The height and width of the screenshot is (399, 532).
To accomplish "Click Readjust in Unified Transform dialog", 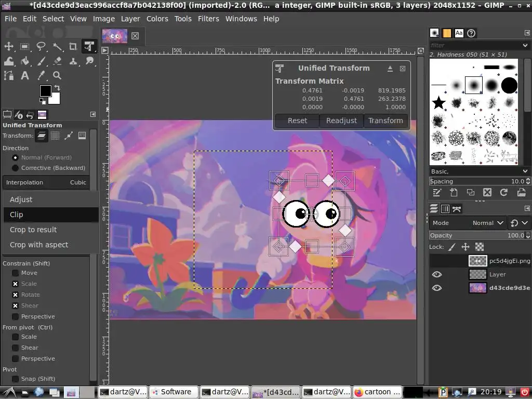I will tap(341, 121).
